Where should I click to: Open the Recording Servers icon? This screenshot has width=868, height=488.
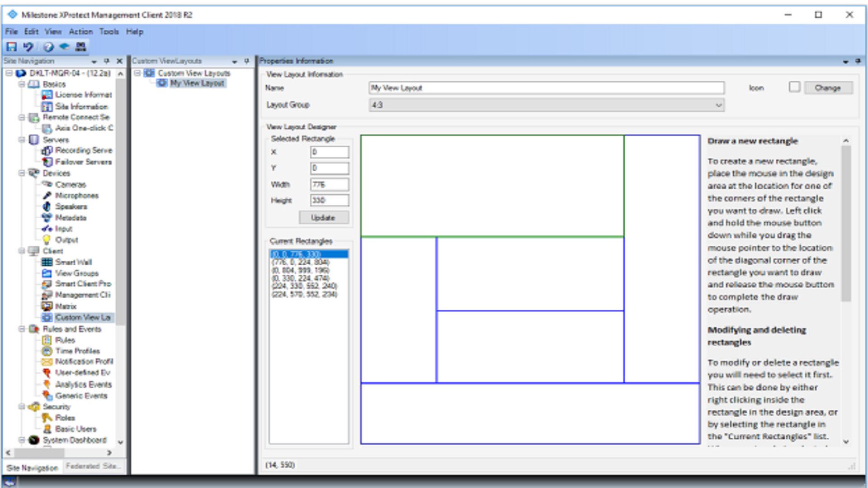(47, 150)
